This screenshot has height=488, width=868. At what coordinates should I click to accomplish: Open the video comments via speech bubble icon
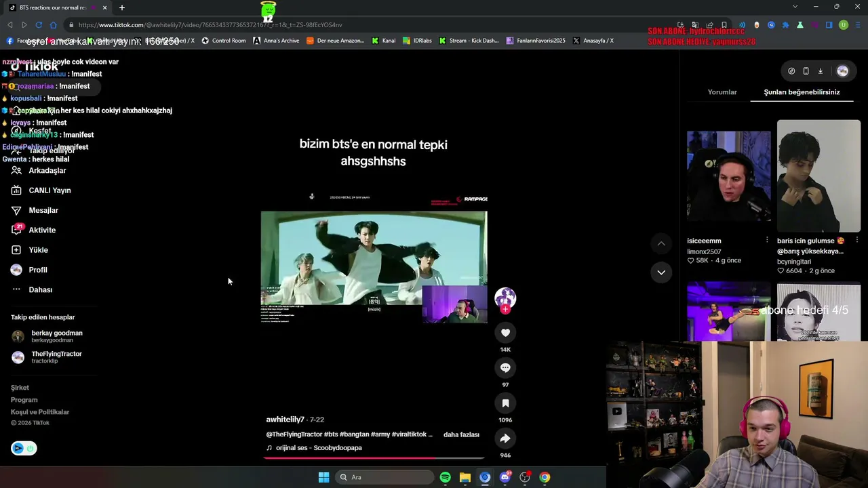pos(505,367)
